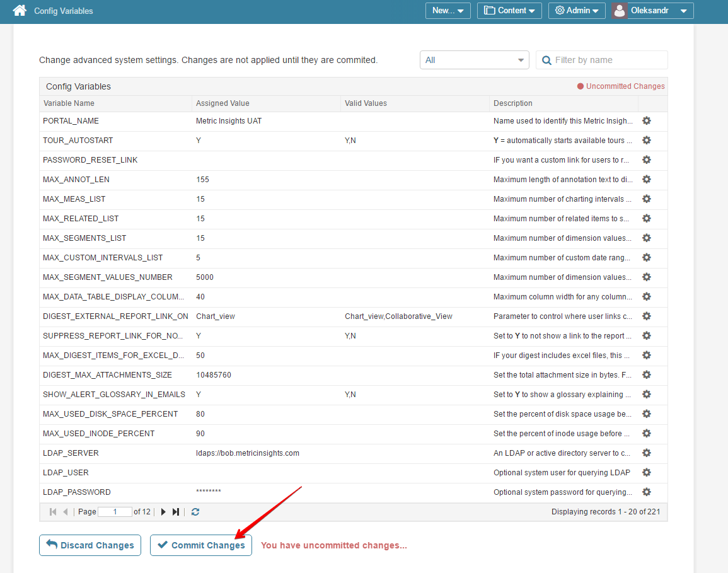Edit TOUR_AUTOSTART using its gear icon

click(x=646, y=140)
